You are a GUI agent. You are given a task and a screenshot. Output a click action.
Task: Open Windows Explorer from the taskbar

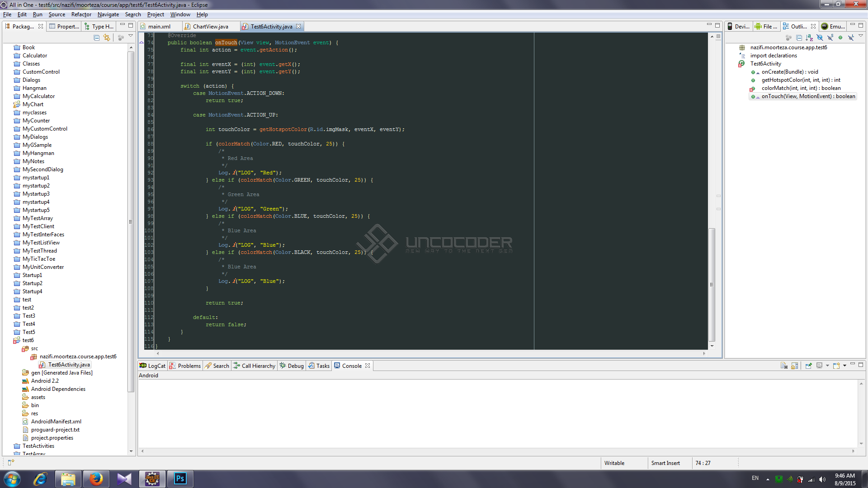[x=68, y=479]
